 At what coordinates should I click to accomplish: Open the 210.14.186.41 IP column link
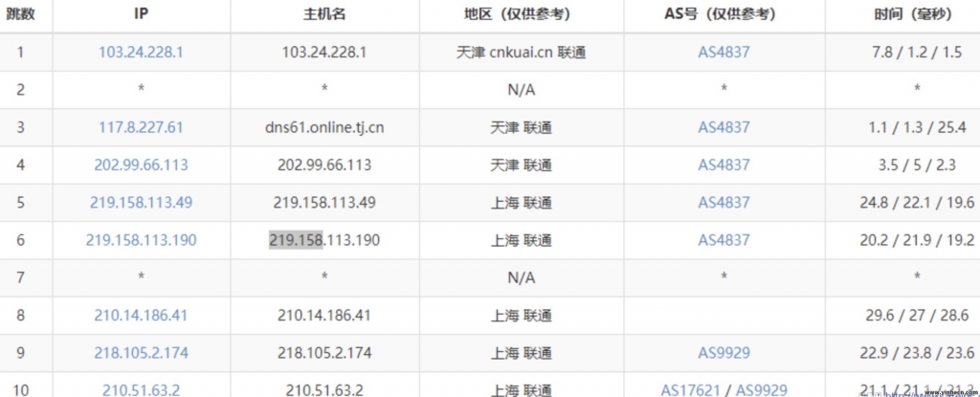(x=141, y=315)
